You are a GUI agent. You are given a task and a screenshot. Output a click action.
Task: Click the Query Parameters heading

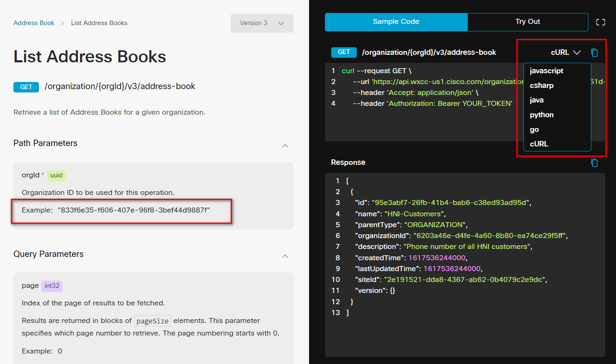(x=49, y=254)
